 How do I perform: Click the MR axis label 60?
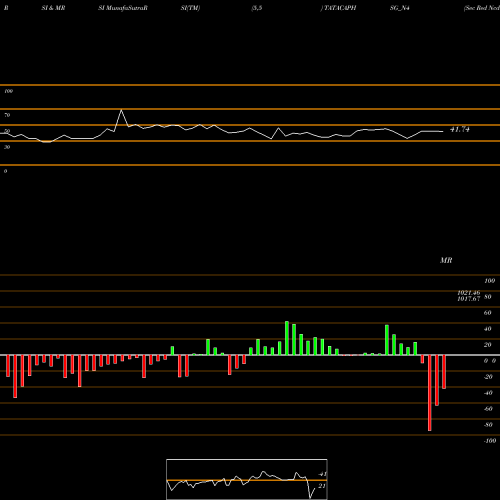(487, 313)
